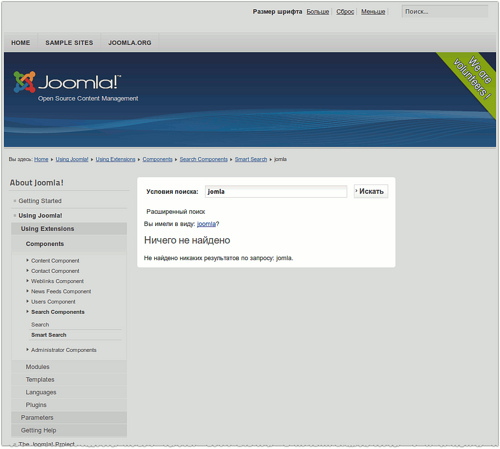Screen dimensions: 500x449
Task: Open the HOME menu item
Action: pos(21,43)
